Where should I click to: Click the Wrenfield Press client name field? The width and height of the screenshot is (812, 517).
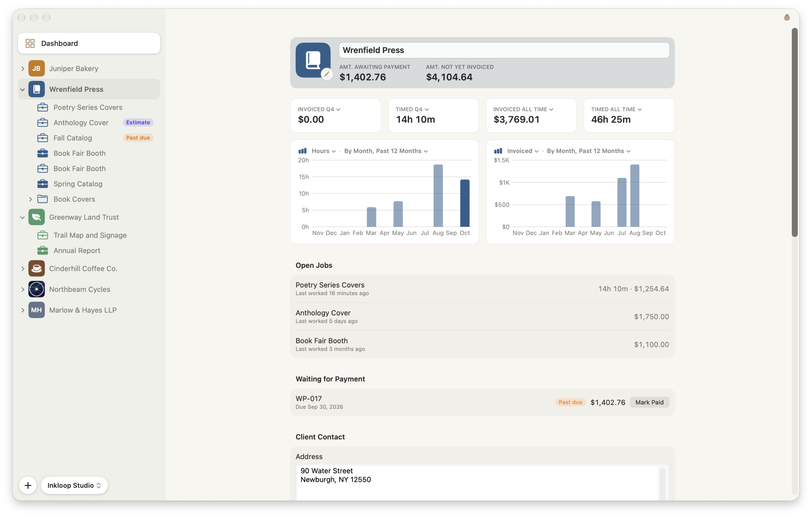click(504, 50)
